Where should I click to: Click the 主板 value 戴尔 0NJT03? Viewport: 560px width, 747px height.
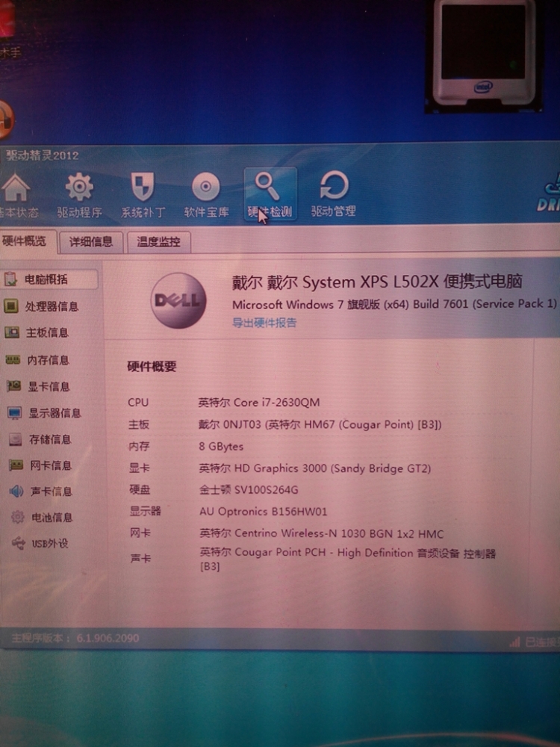pos(320,424)
